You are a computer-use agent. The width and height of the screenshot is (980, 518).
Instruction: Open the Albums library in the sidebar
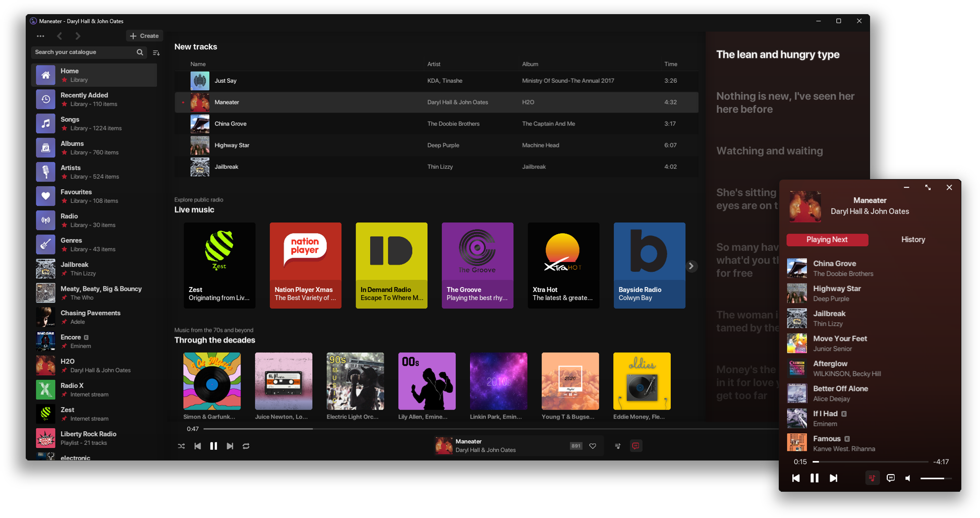[94, 148]
